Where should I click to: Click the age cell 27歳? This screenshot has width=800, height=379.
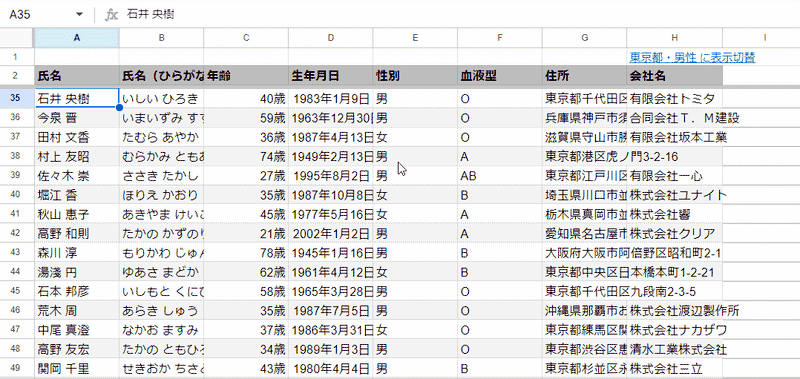click(246, 176)
